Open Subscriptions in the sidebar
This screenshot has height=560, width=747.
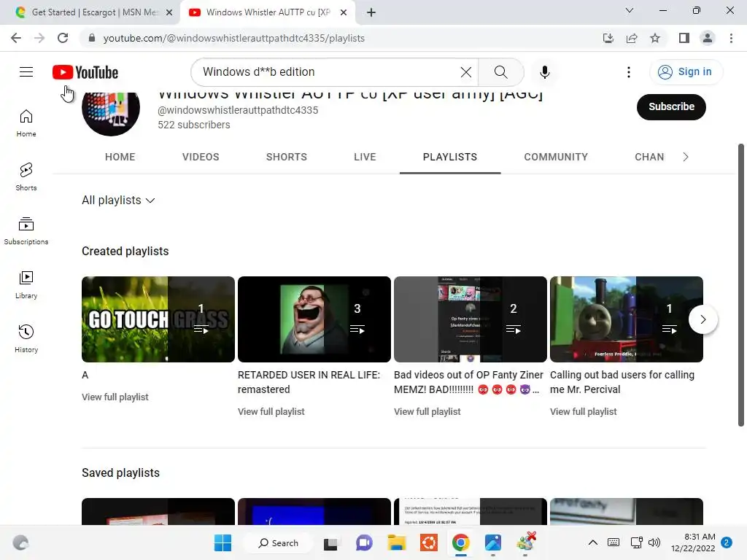click(26, 231)
